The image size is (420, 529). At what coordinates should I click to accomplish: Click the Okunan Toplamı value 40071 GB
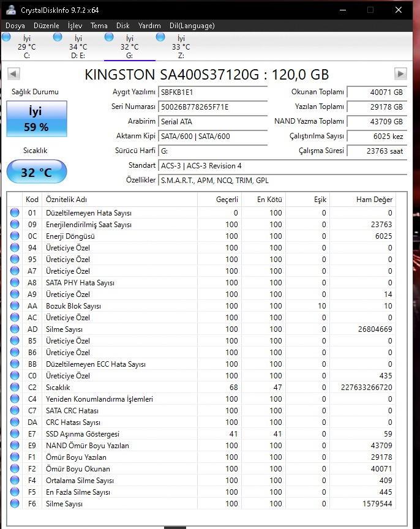(377, 92)
